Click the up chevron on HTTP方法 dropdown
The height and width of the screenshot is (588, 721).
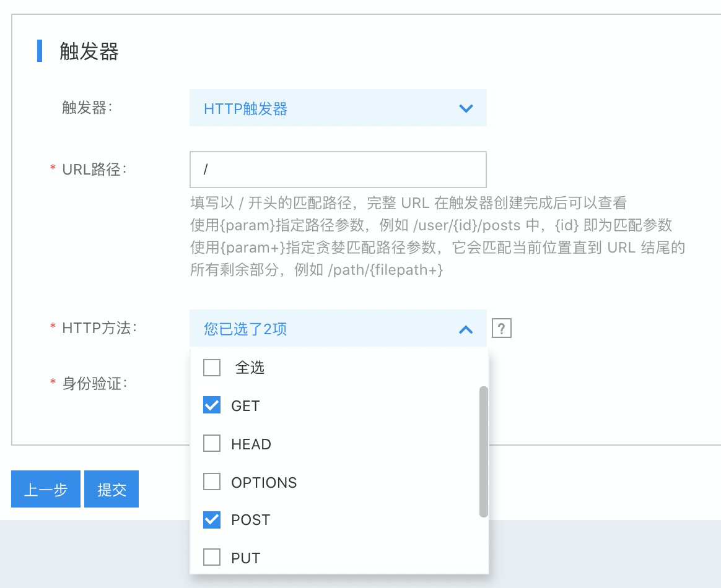(466, 329)
